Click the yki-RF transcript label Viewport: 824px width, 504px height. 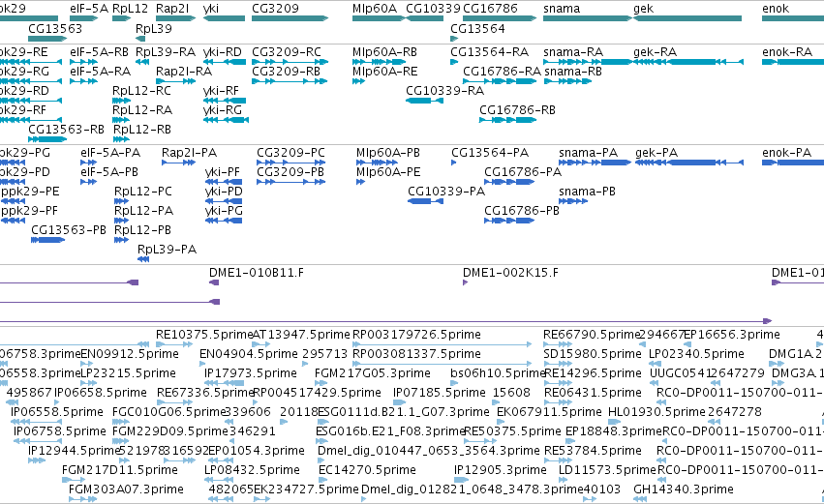221,90
